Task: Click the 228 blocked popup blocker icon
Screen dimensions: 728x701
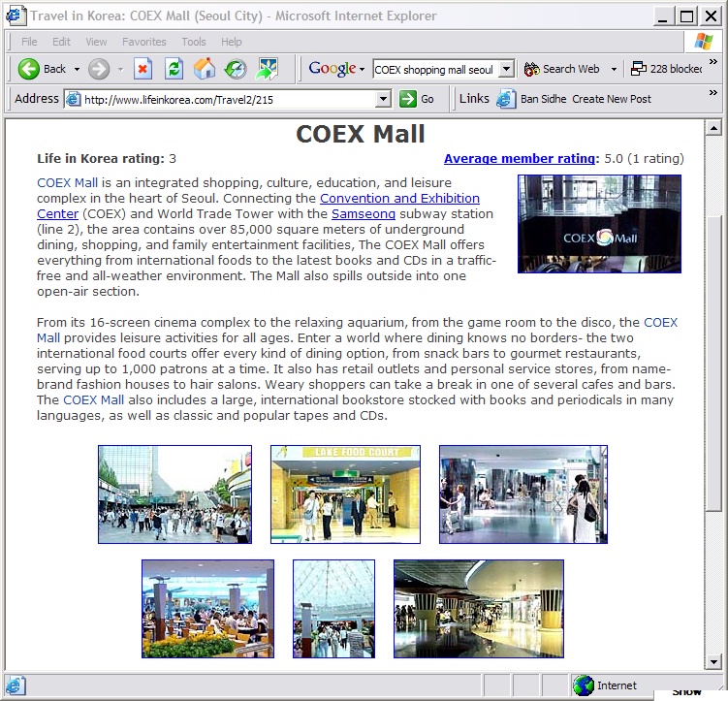Action: point(639,69)
